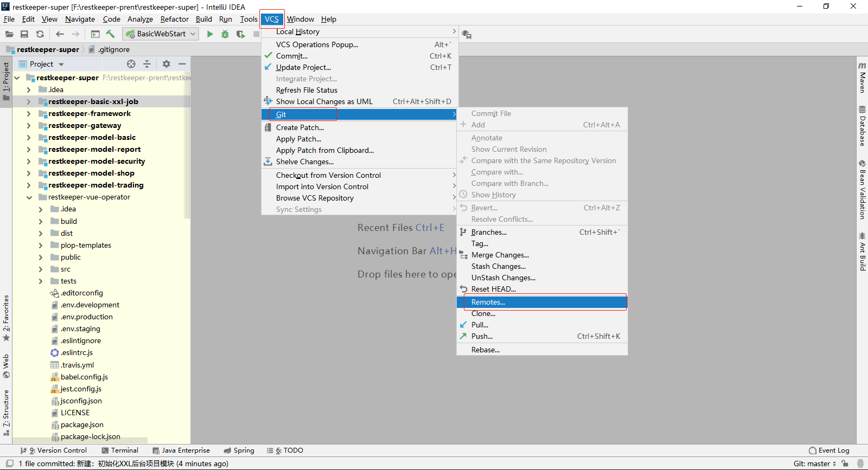This screenshot has width=868, height=470.
Task: Choose Create Patch... in VCS menu
Action: coord(360,127)
